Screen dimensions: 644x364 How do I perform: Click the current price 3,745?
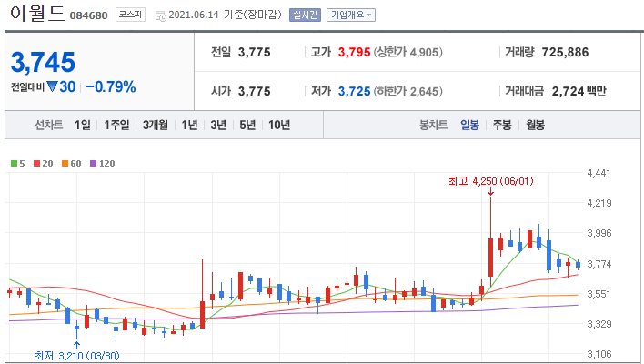43,63
